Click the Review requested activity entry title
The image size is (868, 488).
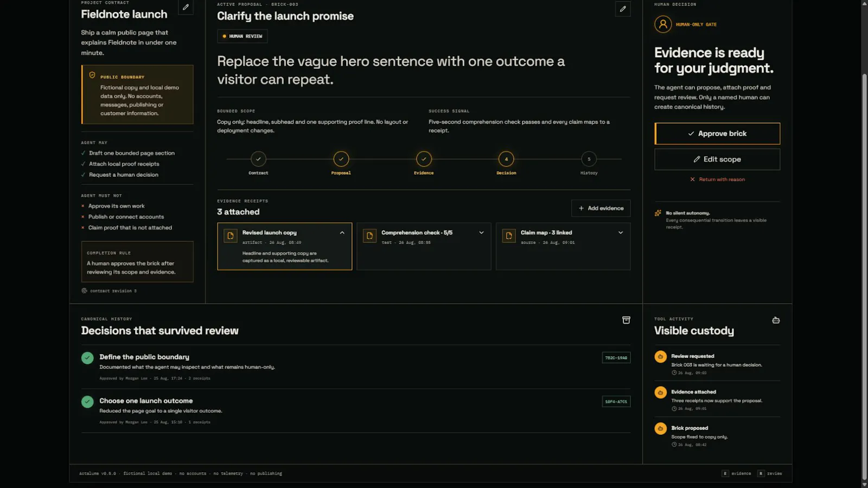point(693,356)
